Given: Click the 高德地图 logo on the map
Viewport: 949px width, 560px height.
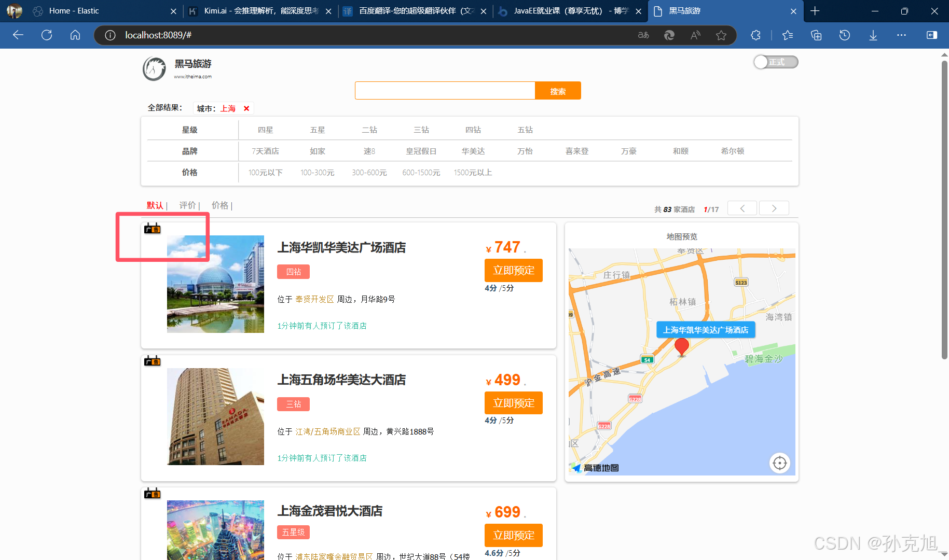Looking at the screenshot, I should 596,468.
